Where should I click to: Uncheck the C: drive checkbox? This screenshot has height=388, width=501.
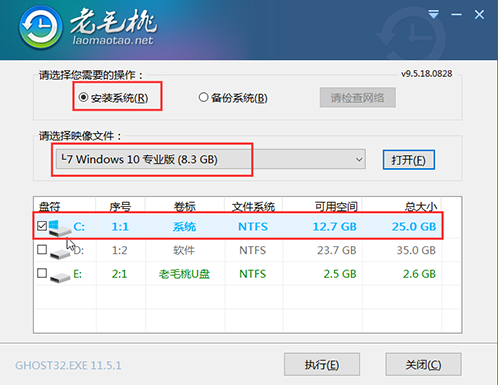42,226
